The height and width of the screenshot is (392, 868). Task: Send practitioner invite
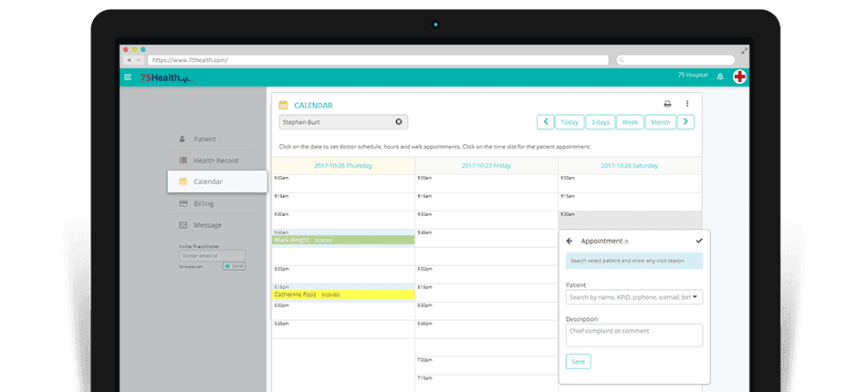234,266
